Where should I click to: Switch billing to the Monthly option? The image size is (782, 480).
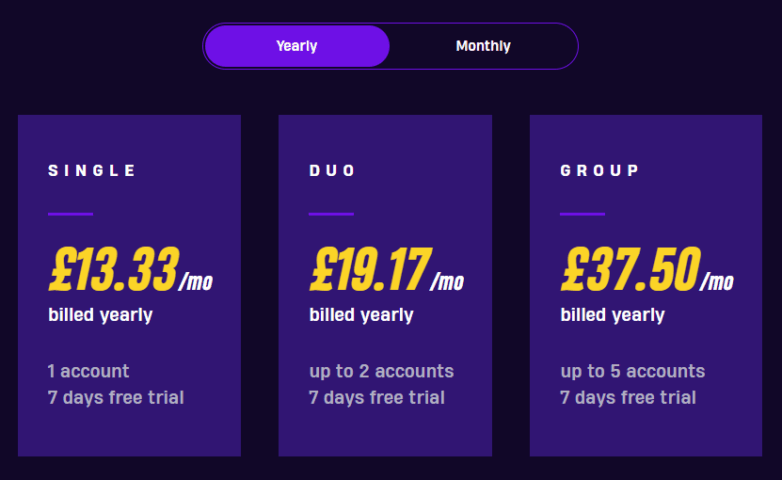(x=483, y=46)
